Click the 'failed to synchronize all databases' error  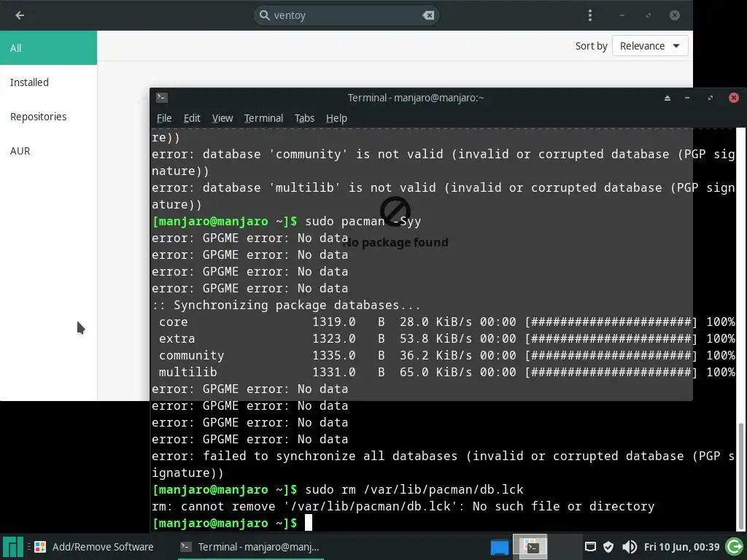[x=443, y=464]
